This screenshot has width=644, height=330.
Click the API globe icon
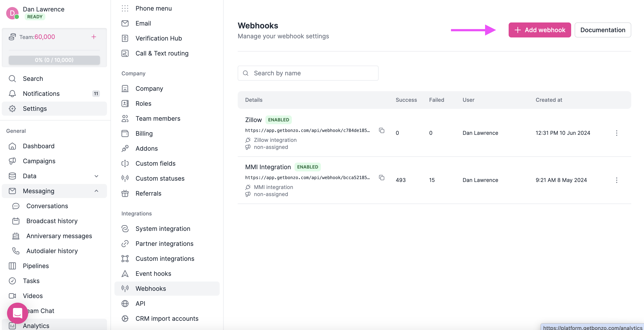coord(125,304)
